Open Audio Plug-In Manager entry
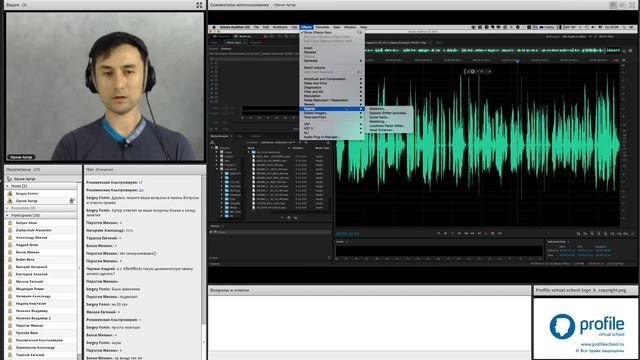 [321, 137]
